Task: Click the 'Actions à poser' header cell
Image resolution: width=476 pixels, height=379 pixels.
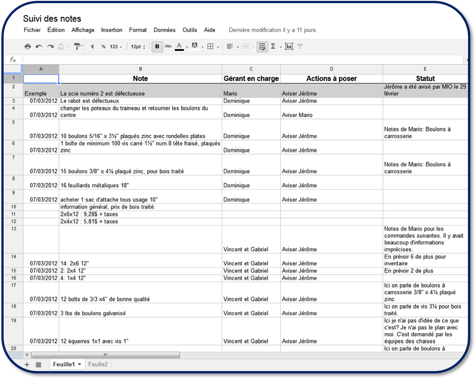Action: point(331,79)
